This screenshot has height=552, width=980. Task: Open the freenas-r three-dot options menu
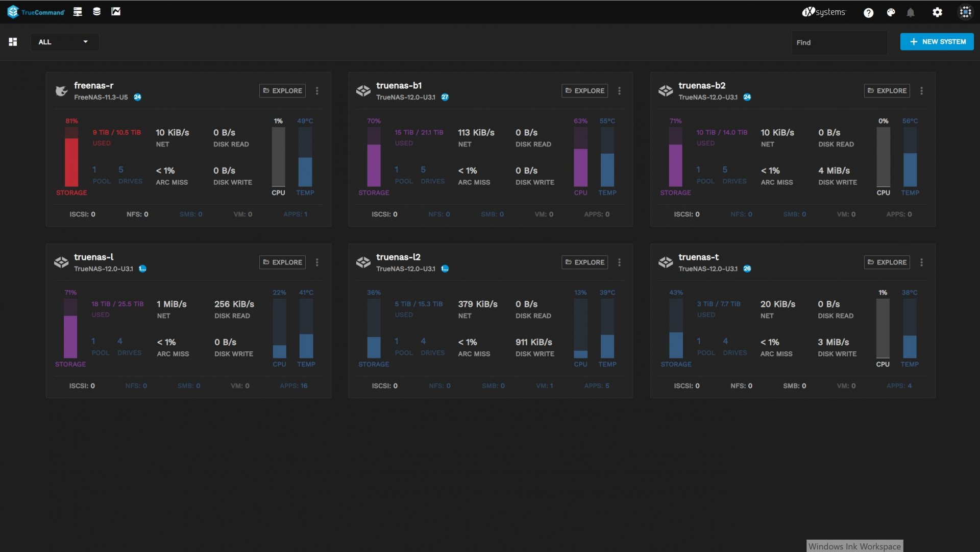coord(317,91)
